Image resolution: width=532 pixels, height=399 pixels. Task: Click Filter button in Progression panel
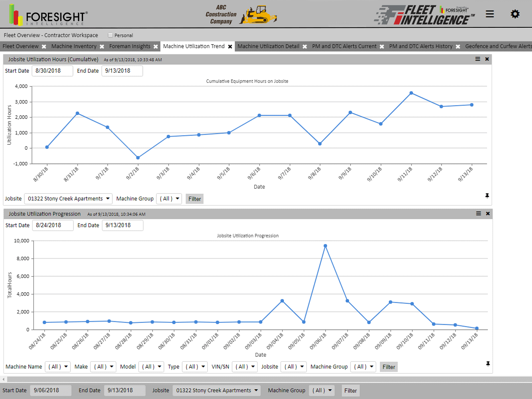pos(389,367)
